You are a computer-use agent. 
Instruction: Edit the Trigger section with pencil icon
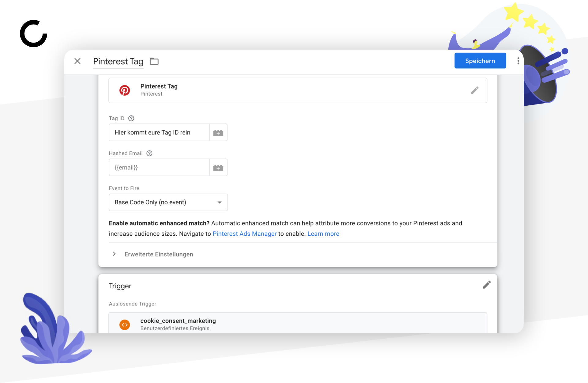(x=487, y=285)
